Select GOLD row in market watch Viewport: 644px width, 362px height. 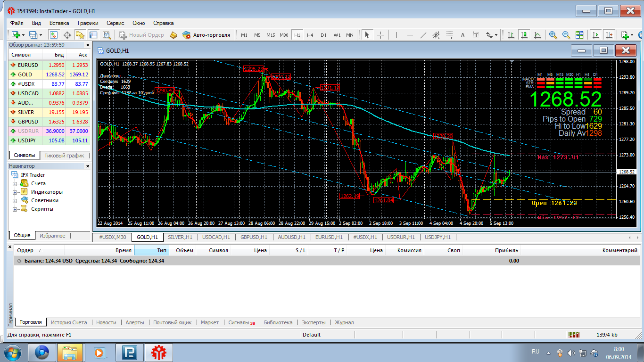click(25, 74)
